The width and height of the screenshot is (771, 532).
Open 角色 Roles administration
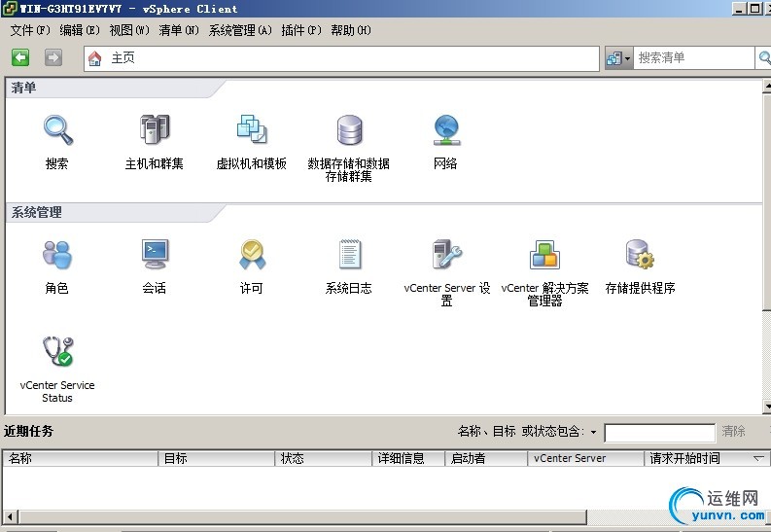point(57,266)
